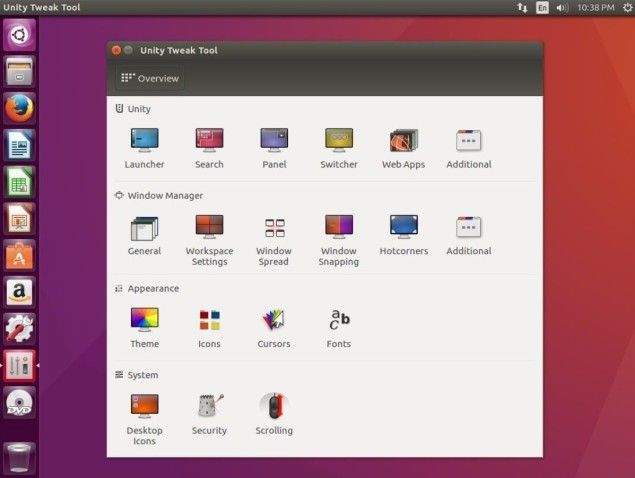The height and width of the screenshot is (478, 635).
Task: Launch Files manager from the launcher
Action: pyautogui.click(x=19, y=72)
